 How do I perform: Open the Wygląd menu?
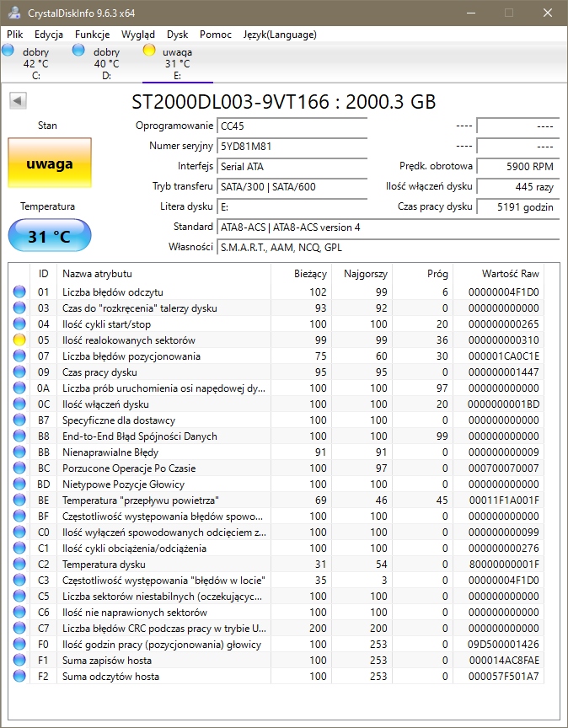click(x=137, y=35)
